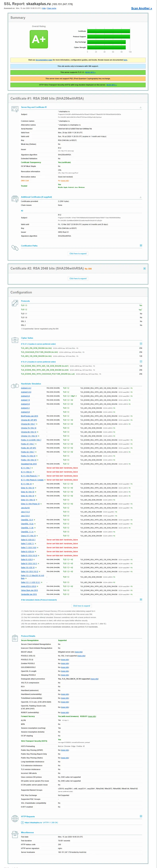157x868 pixels.
Task: Expand HTTP Requests with plus icon
Action: 141,816
